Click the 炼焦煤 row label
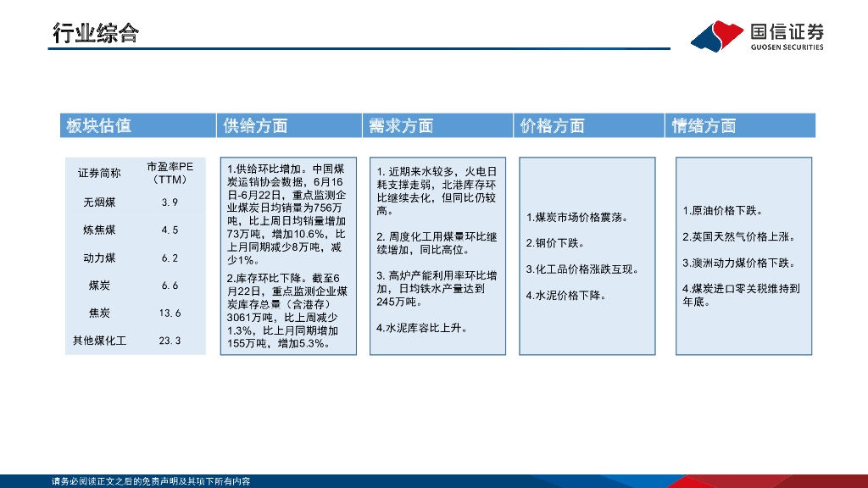The width and height of the screenshot is (868, 488). (x=99, y=230)
